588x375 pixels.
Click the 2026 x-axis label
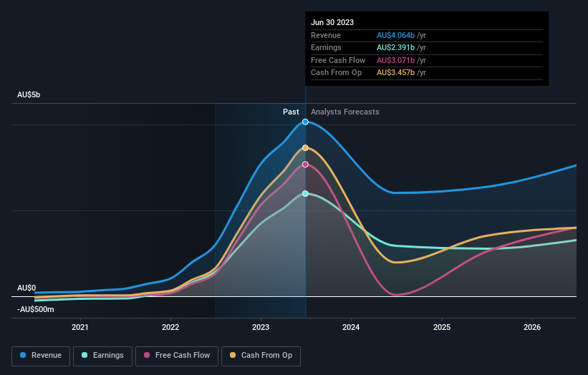click(532, 328)
